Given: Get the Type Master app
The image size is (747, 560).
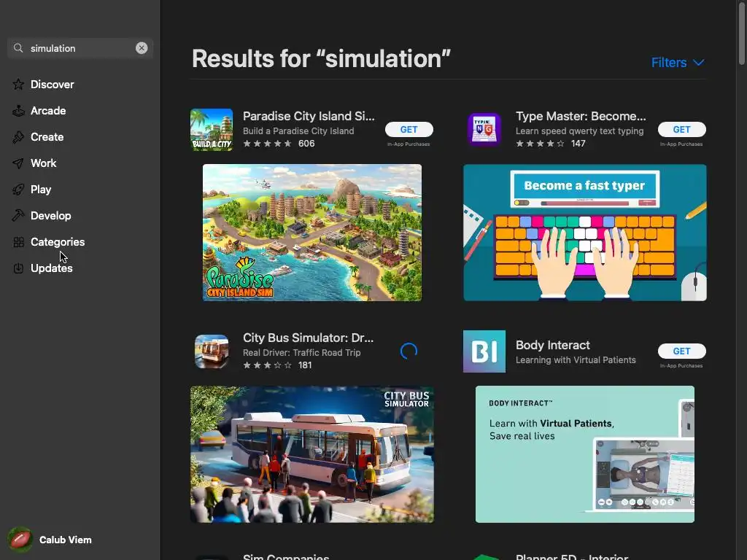Looking at the screenshot, I should (682, 130).
